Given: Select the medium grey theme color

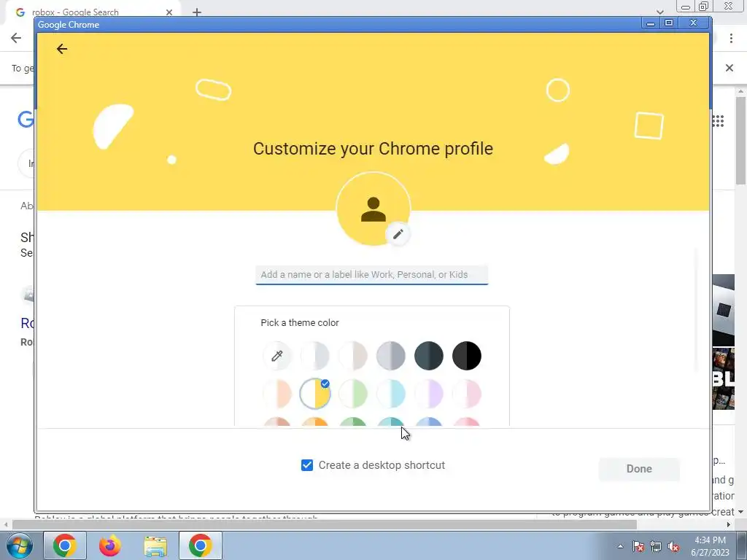Looking at the screenshot, I should tap(391, 356).
